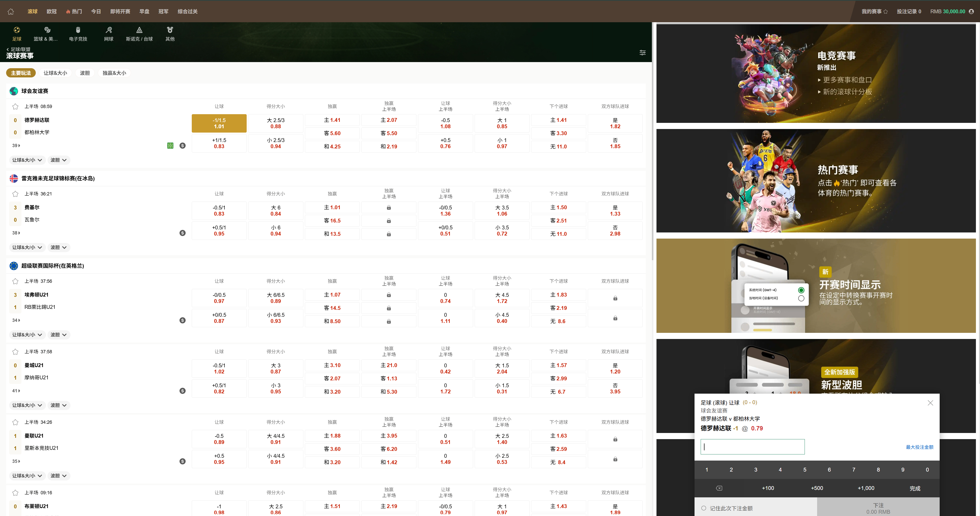Favorite the 费基尔 match with star
Image resolution: width=980 pixels, height=516 pixels.
(15, 194)
